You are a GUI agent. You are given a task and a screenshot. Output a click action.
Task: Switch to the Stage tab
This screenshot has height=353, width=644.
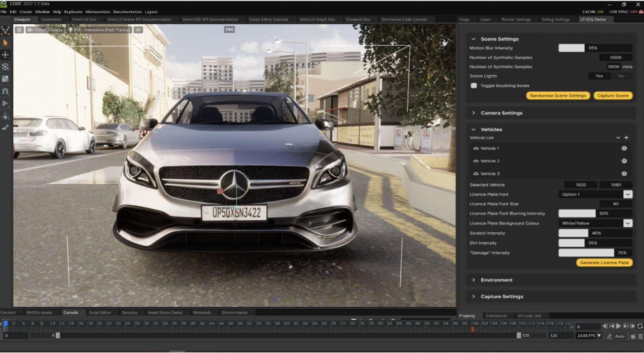tap(464, 19)
